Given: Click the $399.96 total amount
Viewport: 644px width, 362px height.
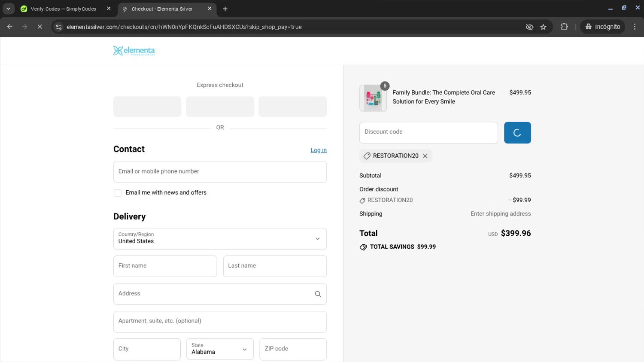Looking at the screenshot, I should 516,233.
